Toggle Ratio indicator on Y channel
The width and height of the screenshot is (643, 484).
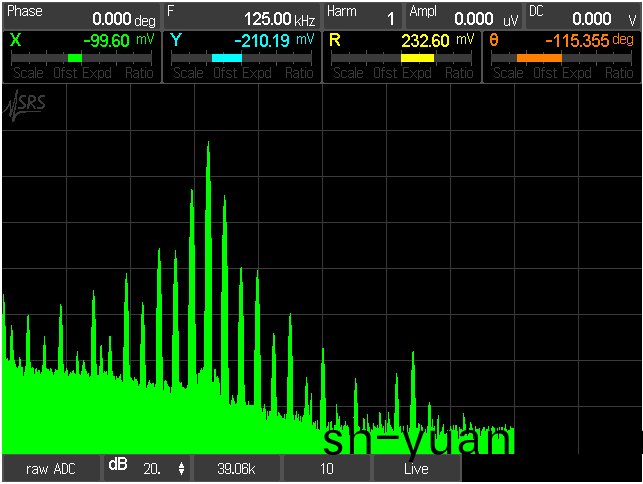298,73
